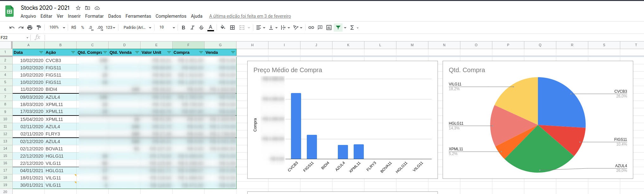Open the zoom 100% dropdown

[57, 28]
